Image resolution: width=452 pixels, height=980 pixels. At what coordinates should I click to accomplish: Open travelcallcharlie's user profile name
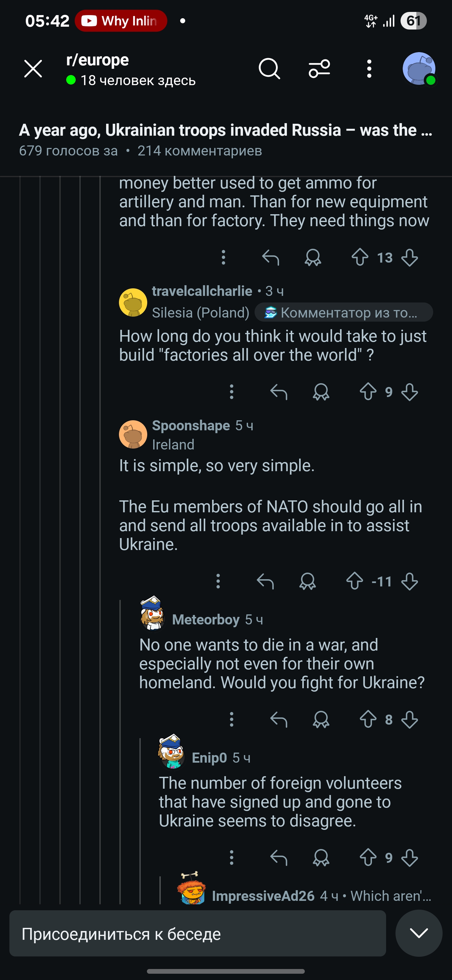click(202, 291)
